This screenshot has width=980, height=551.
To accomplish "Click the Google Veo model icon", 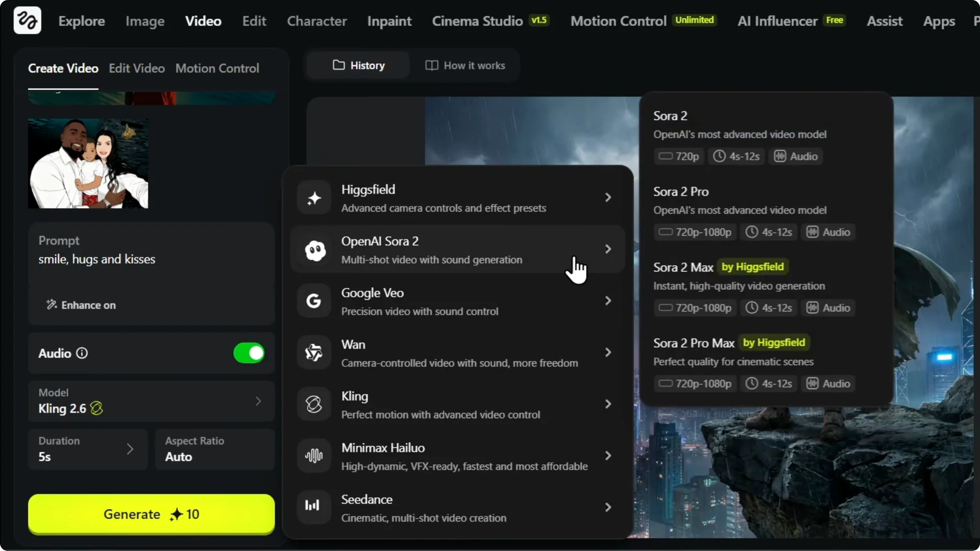I will [314, 301].
